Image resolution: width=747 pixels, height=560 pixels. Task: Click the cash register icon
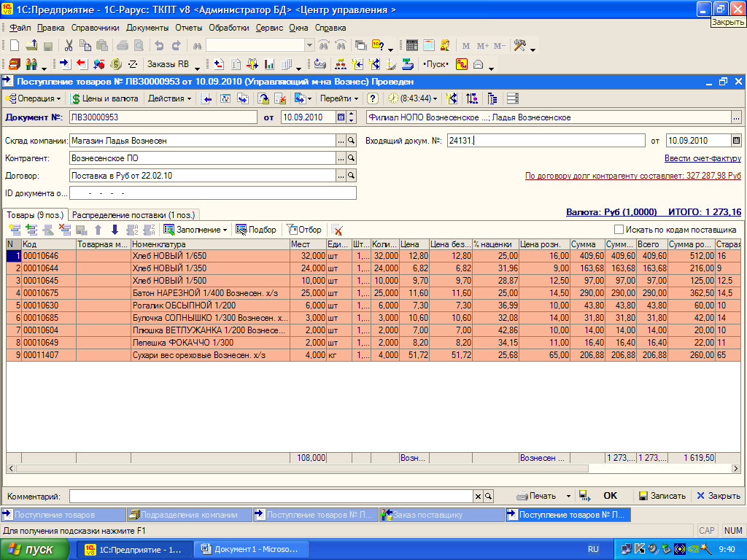click(x=408, y=64)
